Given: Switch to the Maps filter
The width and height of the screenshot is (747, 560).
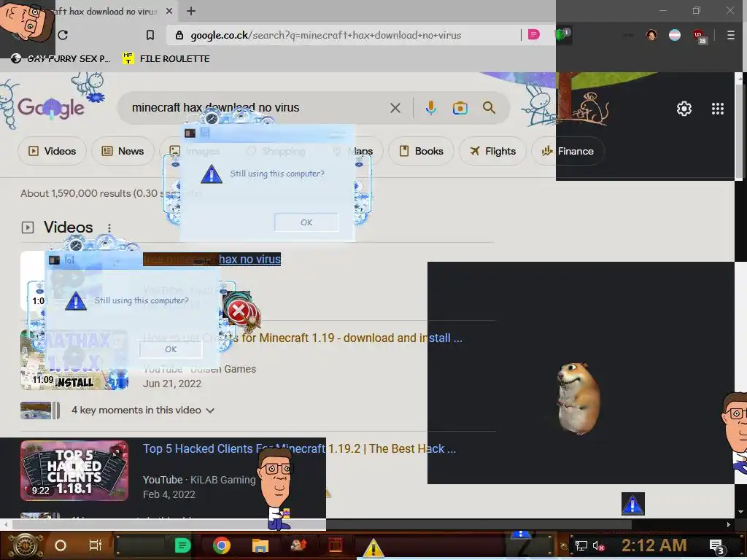Looking at the screenshot, I should [361, 152].
